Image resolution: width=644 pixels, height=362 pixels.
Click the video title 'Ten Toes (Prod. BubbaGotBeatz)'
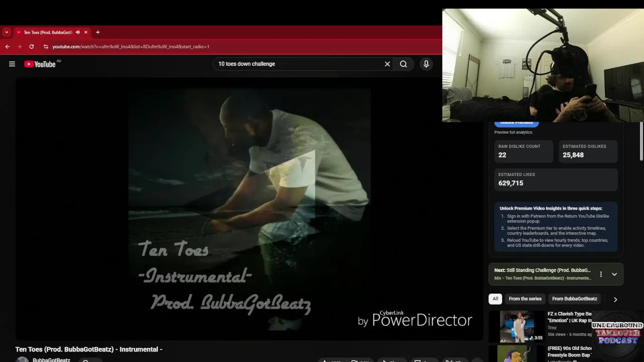(89, 349)
